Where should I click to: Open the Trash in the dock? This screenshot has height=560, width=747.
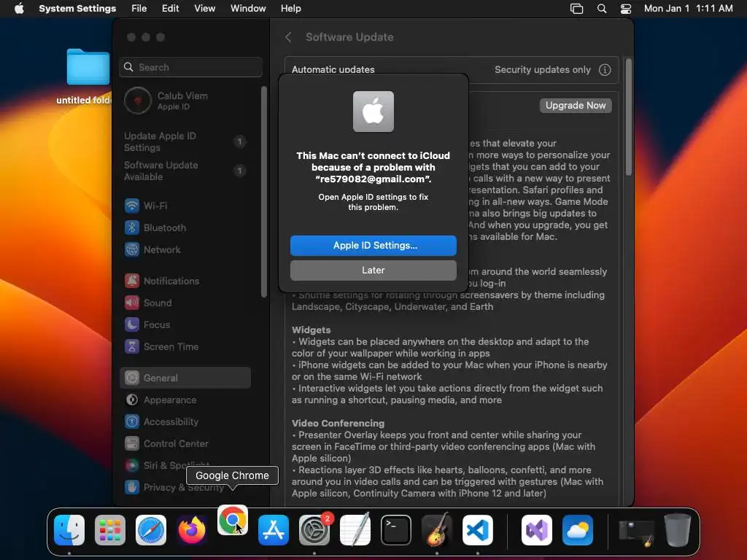point(678,529)
